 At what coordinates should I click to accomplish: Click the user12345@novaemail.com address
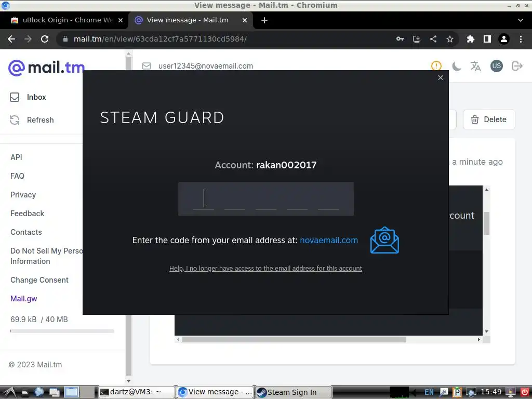tap(206, 66)
